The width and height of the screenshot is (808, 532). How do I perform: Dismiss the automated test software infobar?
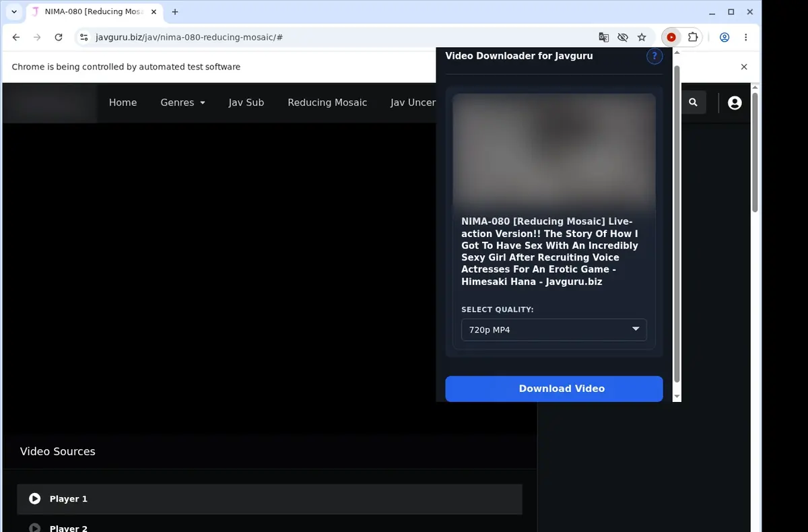click(x=744, y=67)
